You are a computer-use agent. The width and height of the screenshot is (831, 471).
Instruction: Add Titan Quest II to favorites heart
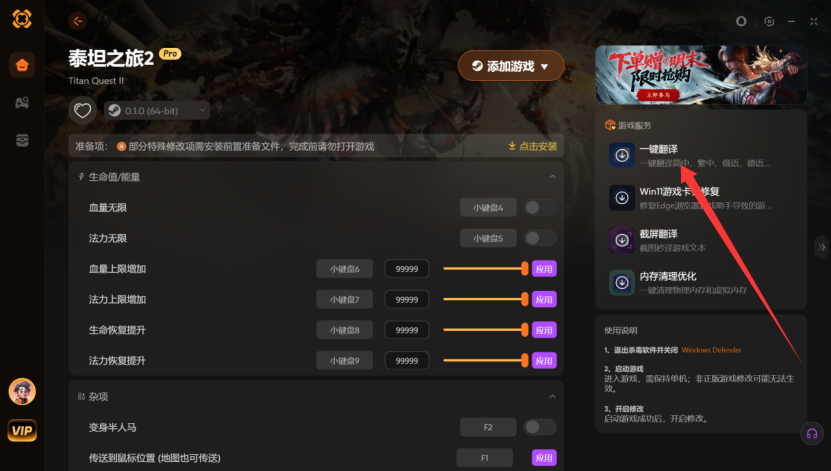click(82, 111)
